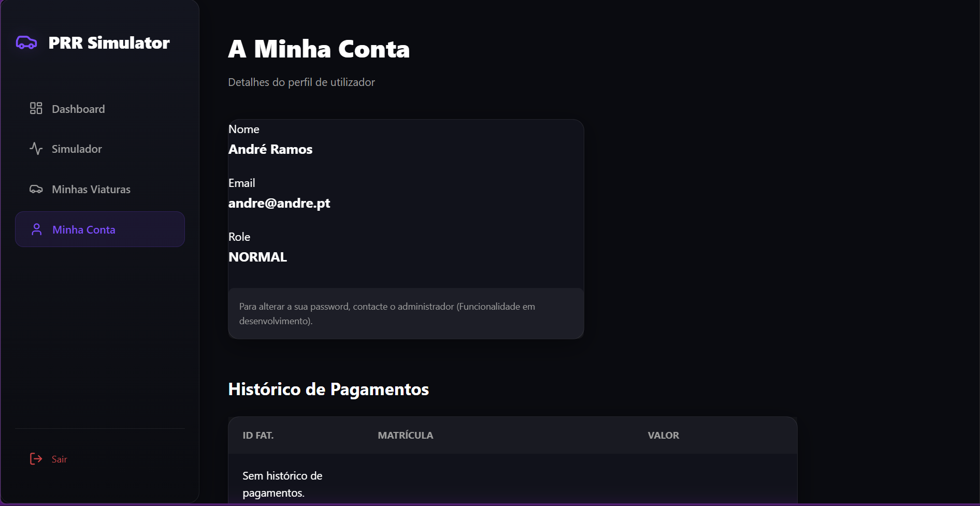The width and height of the screenshot is (980, 506).
Task: Click the MATRÍCULA column header
Action: [406, 436]
